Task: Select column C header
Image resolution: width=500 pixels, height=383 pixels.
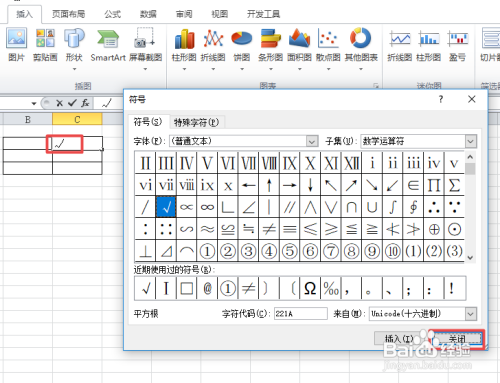Action: pos(77,119)
